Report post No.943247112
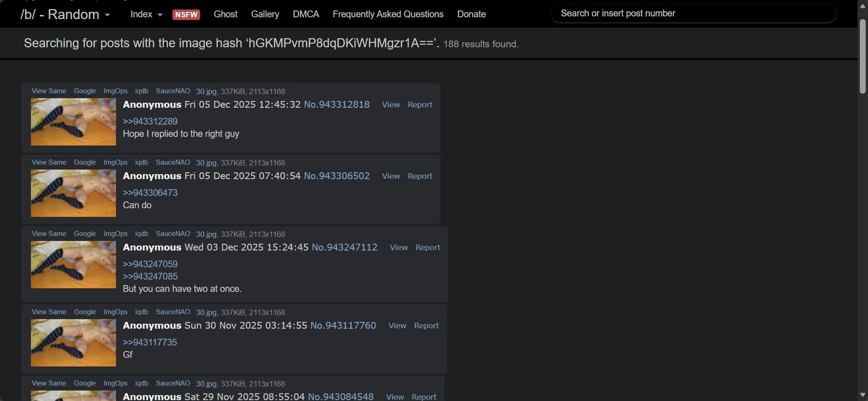 (428, 247)
